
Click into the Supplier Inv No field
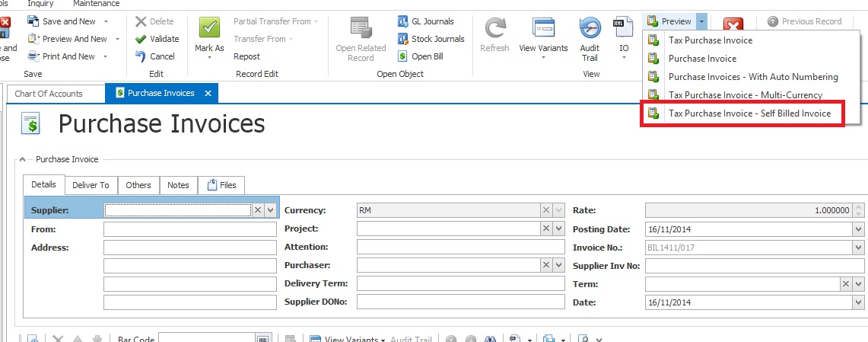[755, 266]
